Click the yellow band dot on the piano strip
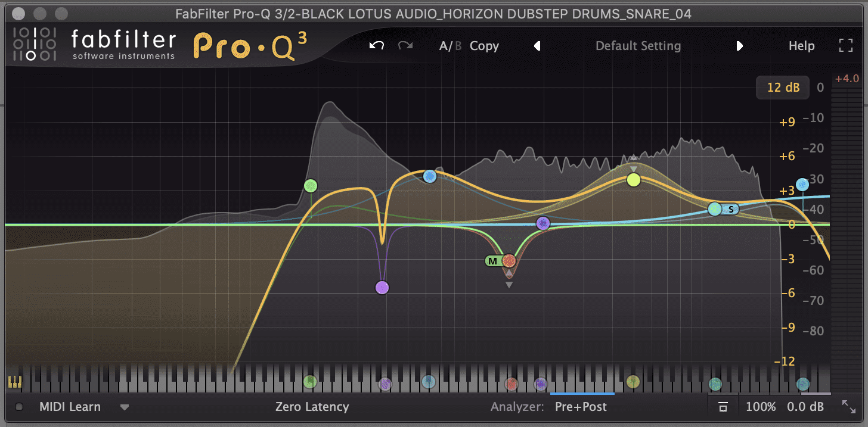Screen dimensions: 868x427 [633, 382]
